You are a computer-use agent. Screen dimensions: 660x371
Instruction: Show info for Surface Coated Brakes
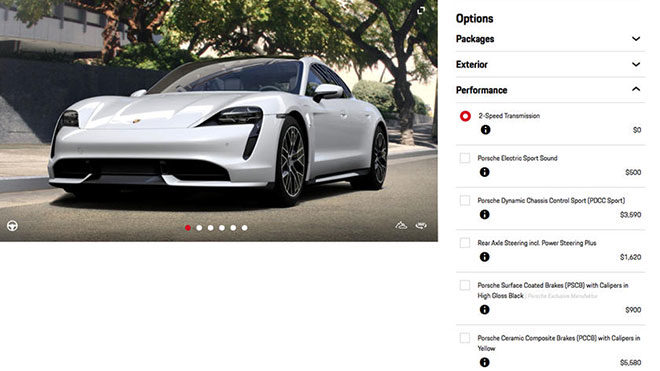484,310
